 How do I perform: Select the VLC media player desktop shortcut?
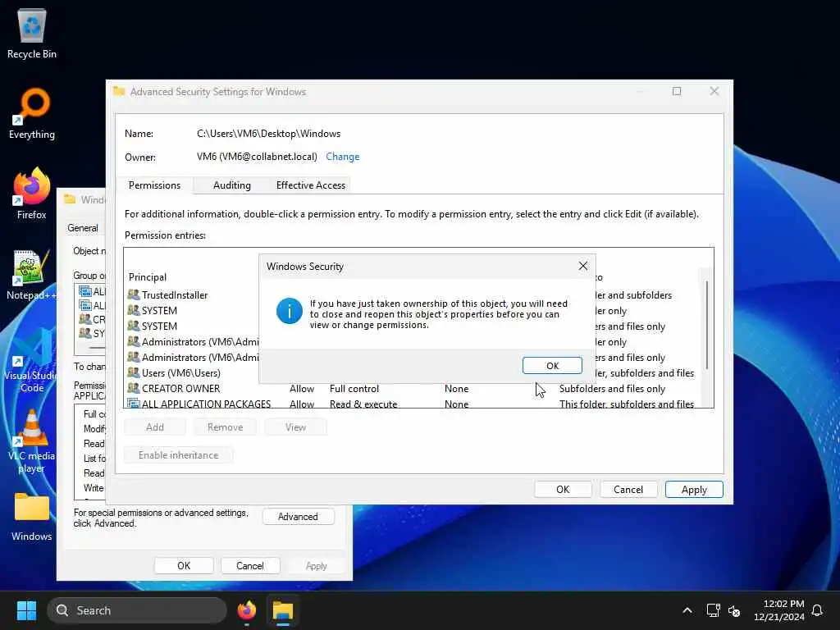(32, 441)
